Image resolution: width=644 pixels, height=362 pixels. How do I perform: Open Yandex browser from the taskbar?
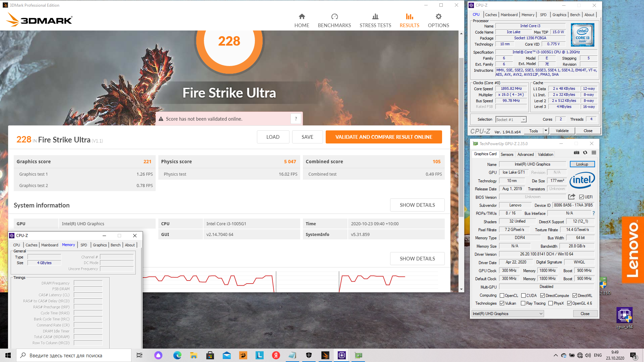pyautogui.click(x=276, y=355)
